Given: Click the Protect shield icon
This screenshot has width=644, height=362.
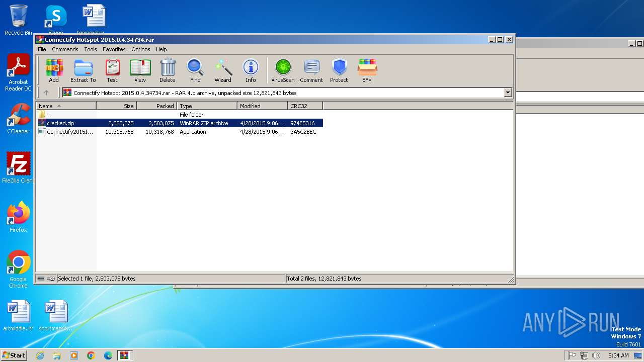Looking at the screenshot, I should point(339,71).
